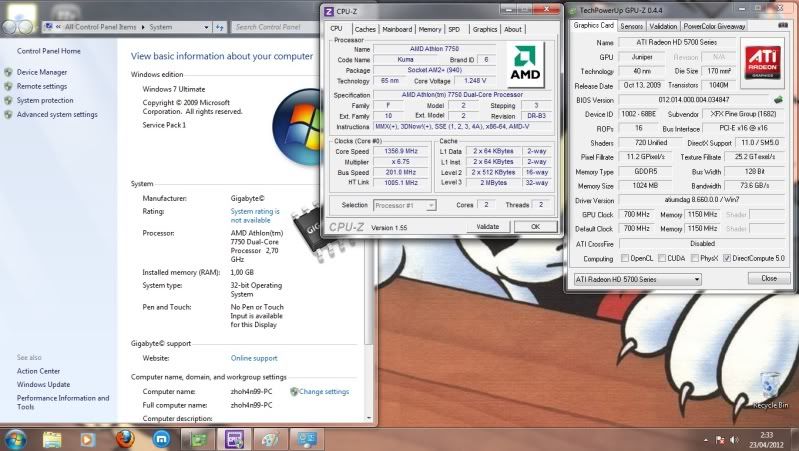Screen dimensions: 799x451
Task: Click the GPU-Z title bar icon
Action: point(573,10)
